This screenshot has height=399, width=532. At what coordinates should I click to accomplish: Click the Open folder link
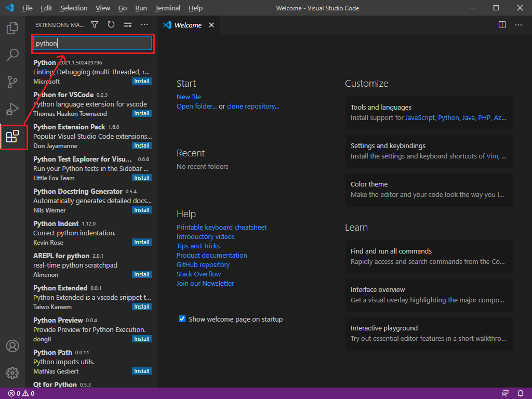pyautogui.click(x=196, y=106)
